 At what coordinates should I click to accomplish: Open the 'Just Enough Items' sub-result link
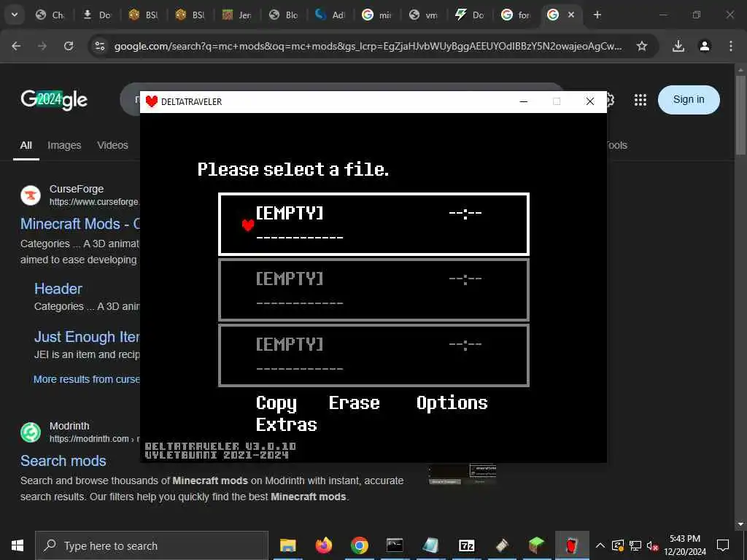(x=88, y=337)
